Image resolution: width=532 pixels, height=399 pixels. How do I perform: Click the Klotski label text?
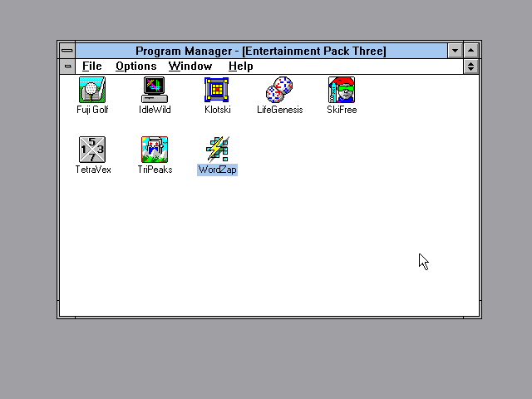click(x=218, y=110)
